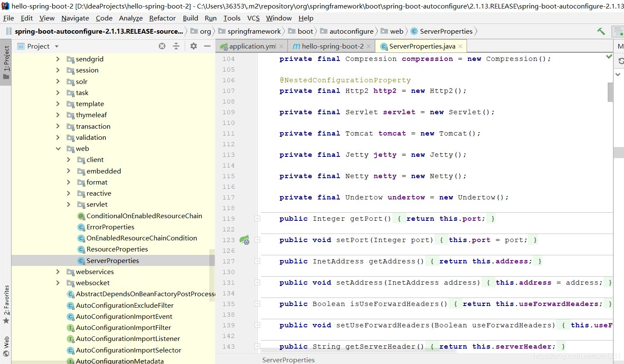Open the Window menu
Viewport: 624px width, 364px height.
click(x=279, y=18)
